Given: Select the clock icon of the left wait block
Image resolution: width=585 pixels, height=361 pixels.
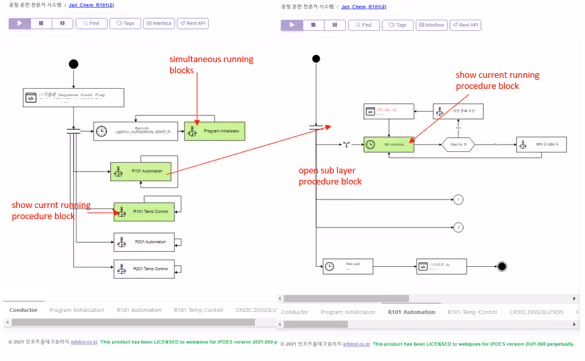Looking at the screenshot, I should tap(101, 131).
